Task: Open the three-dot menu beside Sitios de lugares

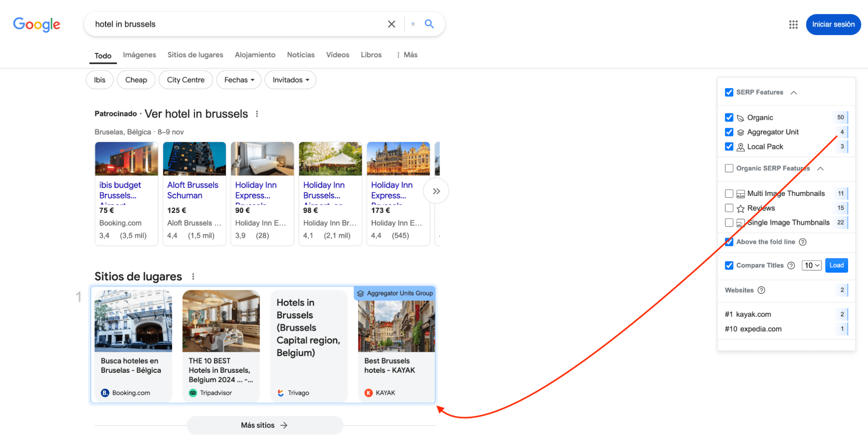Action: [x=193, y=277]
